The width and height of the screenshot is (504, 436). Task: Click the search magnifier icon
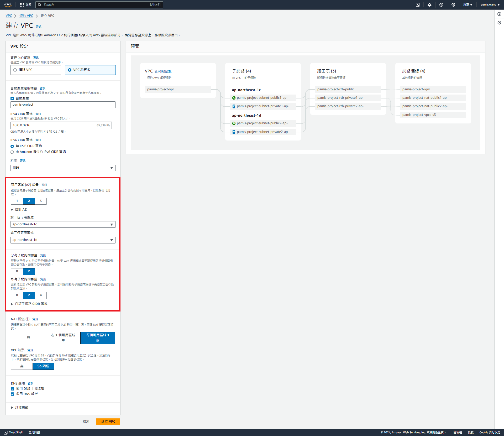[40, 5]
